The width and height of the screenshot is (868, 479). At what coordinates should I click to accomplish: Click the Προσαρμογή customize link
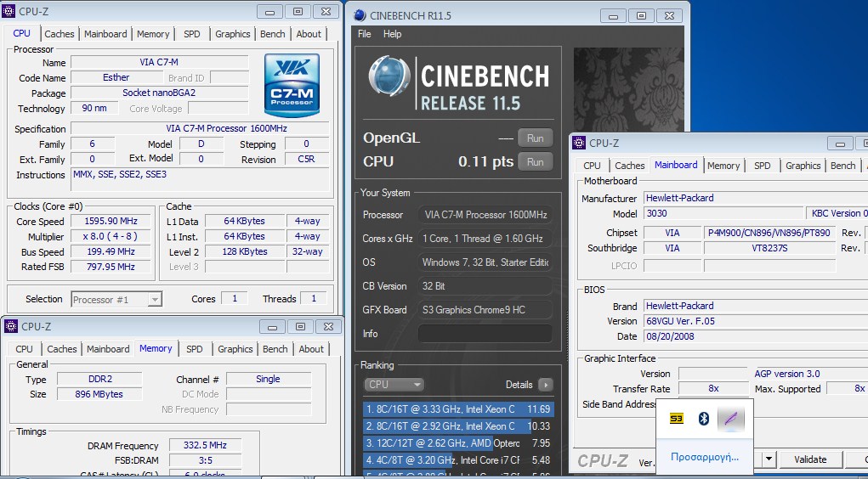pyautogui.click(x=704, y=457)
